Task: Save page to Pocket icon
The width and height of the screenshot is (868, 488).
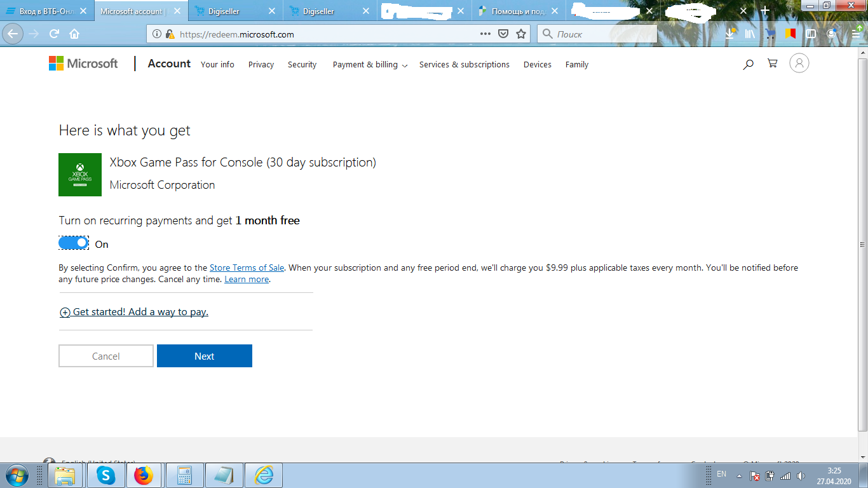Action: pyautogui.click(x=503, y=34)
